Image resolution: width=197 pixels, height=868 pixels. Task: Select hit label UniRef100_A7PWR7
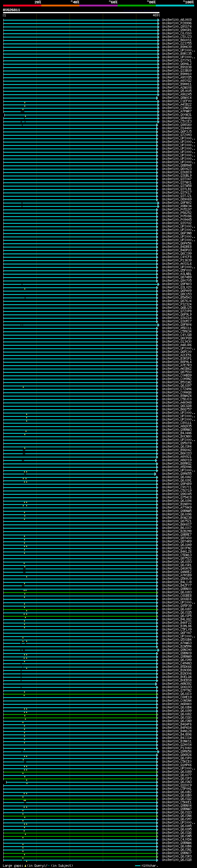pyautogui.click(x=177, y=111)
